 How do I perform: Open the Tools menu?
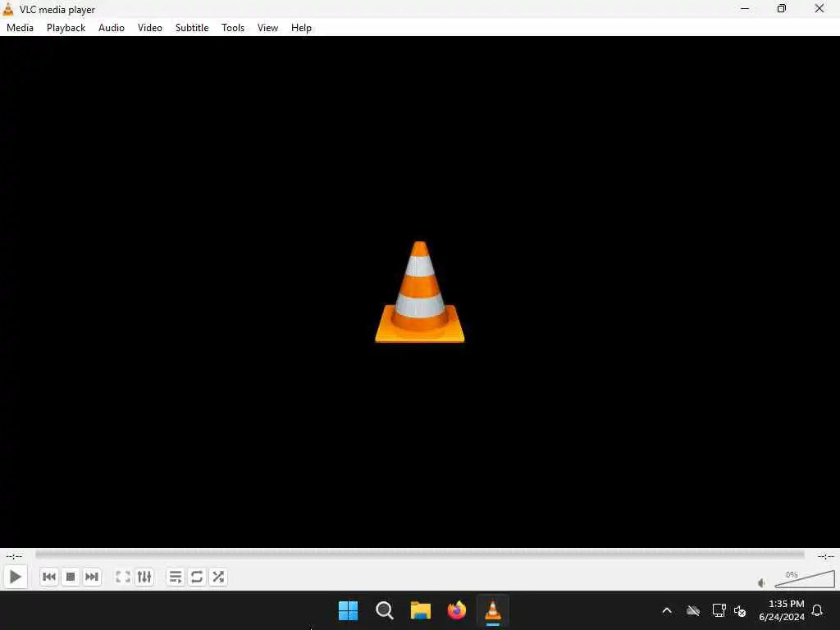pos(233,28)
